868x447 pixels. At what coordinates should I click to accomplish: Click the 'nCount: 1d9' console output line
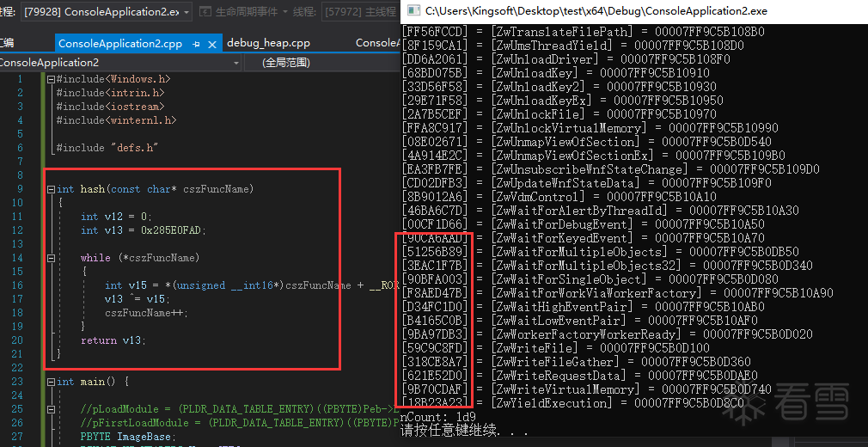click(438, 417)
